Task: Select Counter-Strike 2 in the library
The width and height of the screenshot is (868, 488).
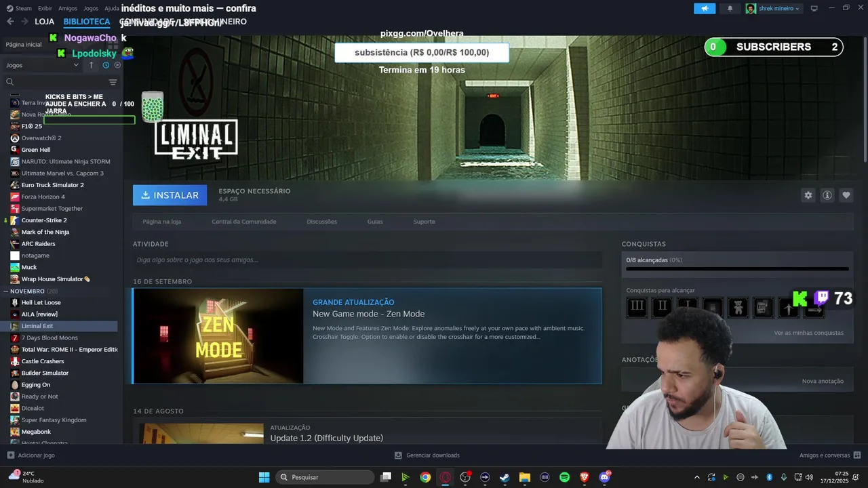Action: (x=43, y=220)
